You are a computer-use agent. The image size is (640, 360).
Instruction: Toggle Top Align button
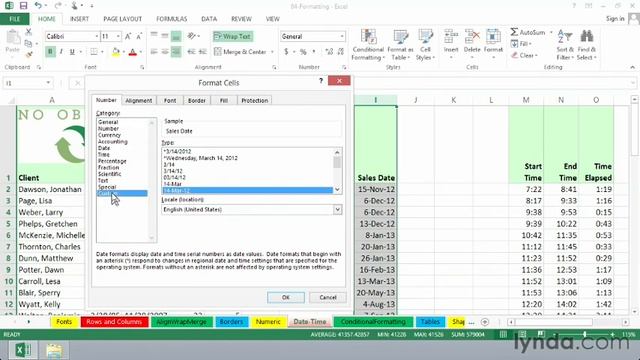154,36
